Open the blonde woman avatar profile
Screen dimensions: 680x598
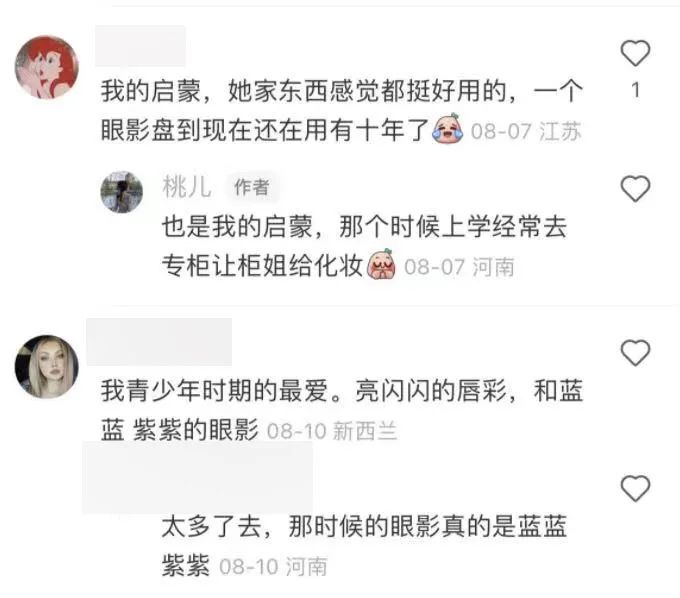point(47,367)
